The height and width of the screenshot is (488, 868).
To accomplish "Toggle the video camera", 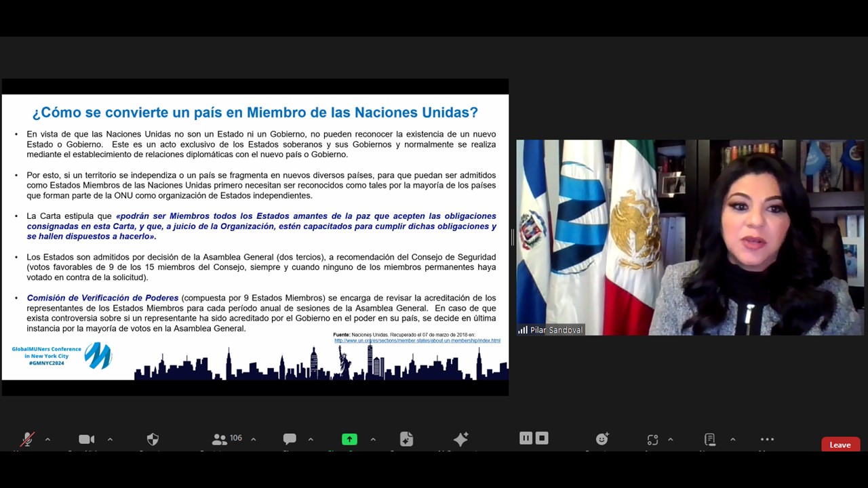I will click(86, 439).
